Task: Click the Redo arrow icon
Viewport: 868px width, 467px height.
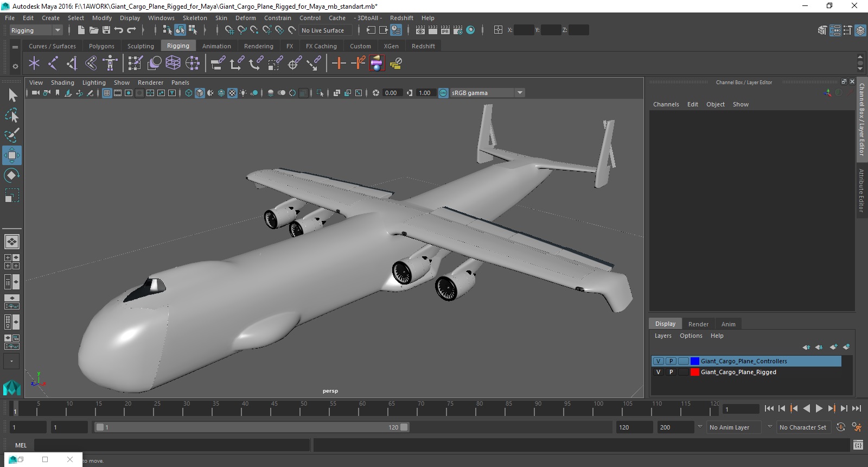Action: (x=131, y=30)
